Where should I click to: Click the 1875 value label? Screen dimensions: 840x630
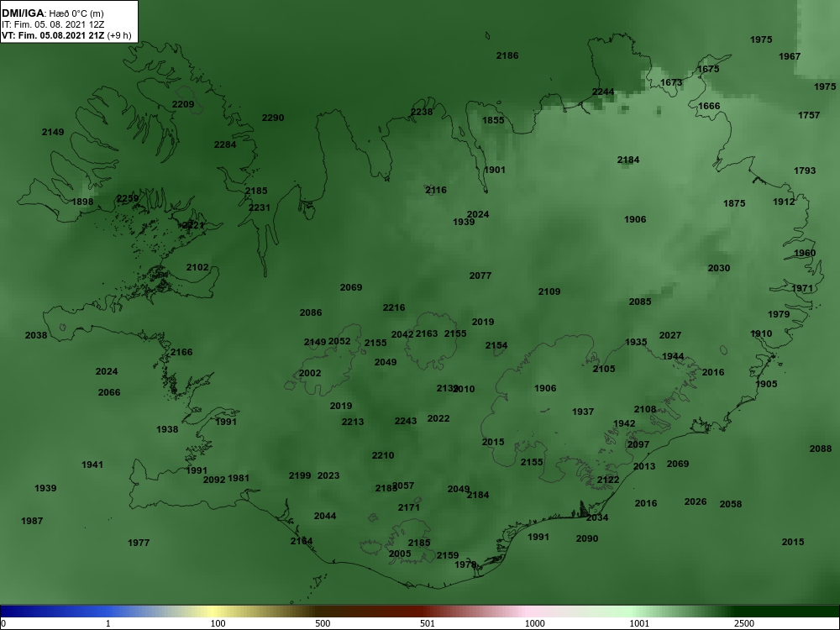(x=734, y=203)
